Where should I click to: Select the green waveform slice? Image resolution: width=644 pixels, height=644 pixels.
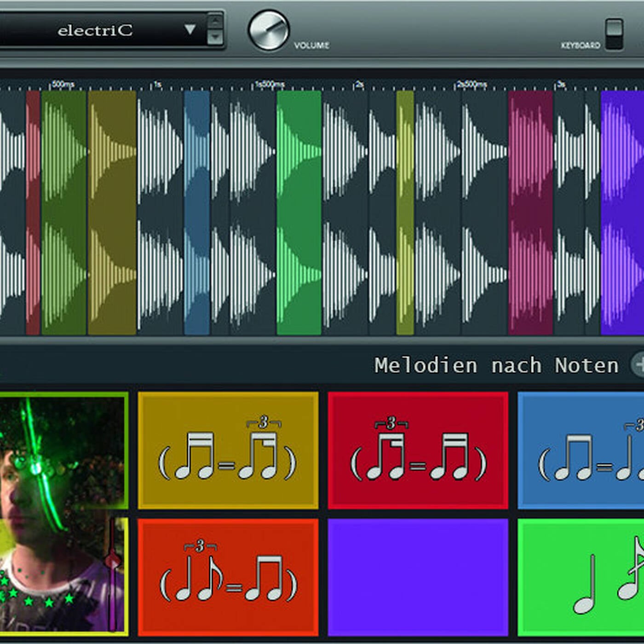(x=299, y=213)
